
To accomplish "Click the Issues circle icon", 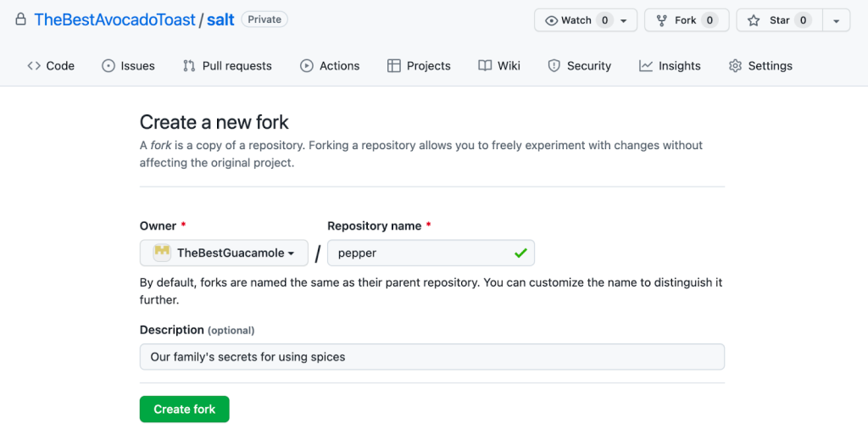I will [108, 66].
